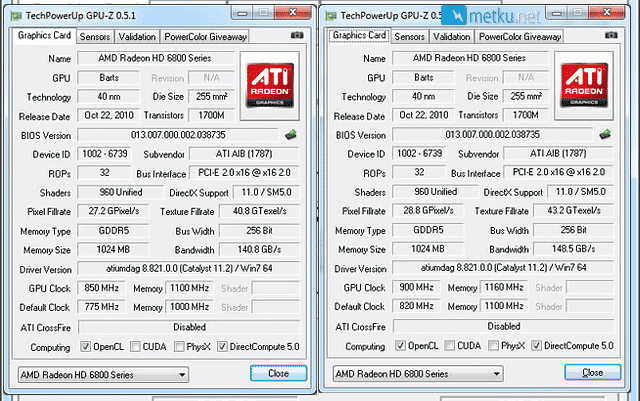Image resolution: width=640 pixels, height=401 pixels.
Task: Click the Close button in left window
Action: pos(278,373)
